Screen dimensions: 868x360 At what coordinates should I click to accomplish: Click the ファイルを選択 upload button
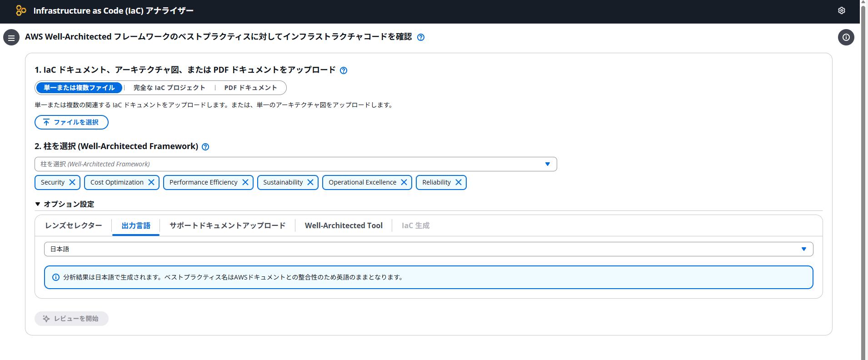point(71,122)
